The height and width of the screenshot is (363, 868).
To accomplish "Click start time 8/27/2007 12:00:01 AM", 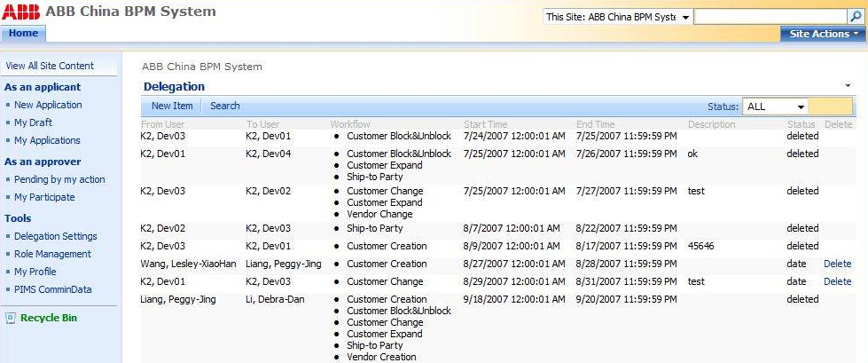I will click(514, 264).
